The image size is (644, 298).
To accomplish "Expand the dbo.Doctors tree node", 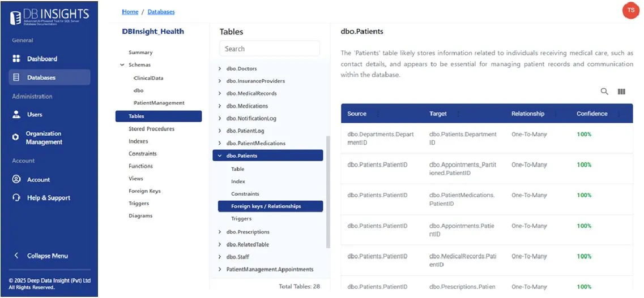I will (220, 68).
